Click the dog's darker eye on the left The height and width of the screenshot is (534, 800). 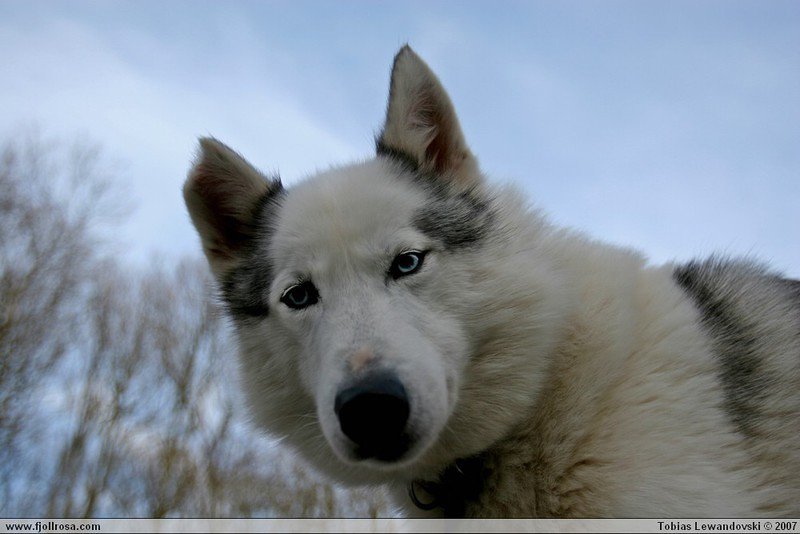(x=298, y=294)
